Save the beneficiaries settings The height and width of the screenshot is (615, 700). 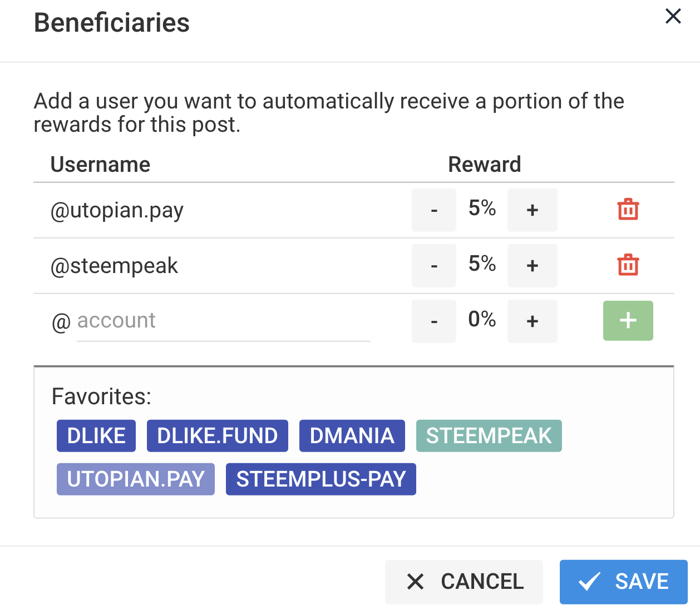(x=623, y=582)
